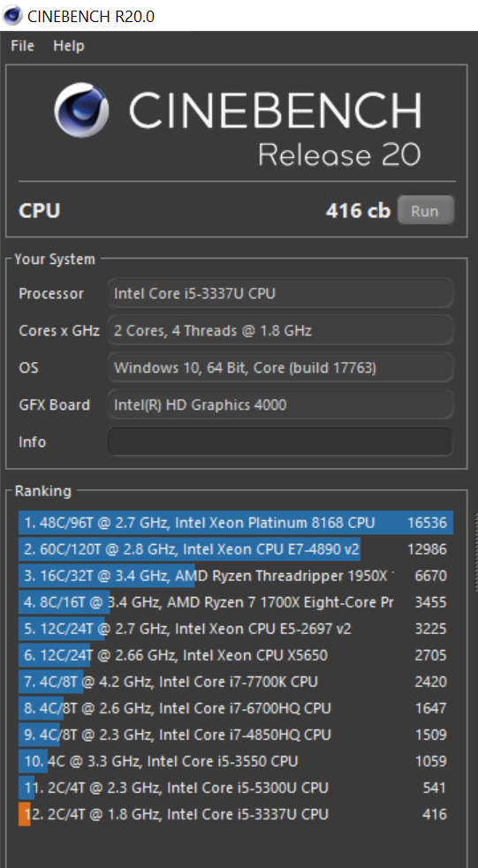Open the Help menu
478x868 pixels.
pos(69,46)
